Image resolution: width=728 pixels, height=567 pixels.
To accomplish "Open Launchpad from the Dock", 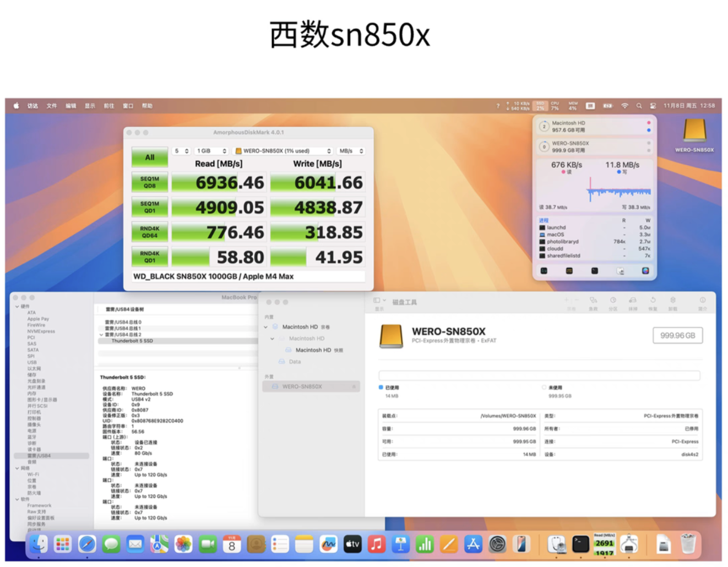I will 63,544.
